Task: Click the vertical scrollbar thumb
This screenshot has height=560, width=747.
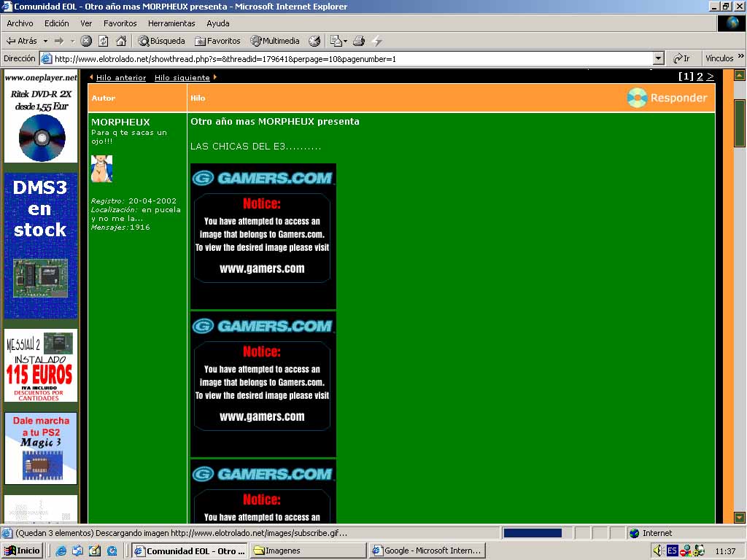Action: pos(740,123)
